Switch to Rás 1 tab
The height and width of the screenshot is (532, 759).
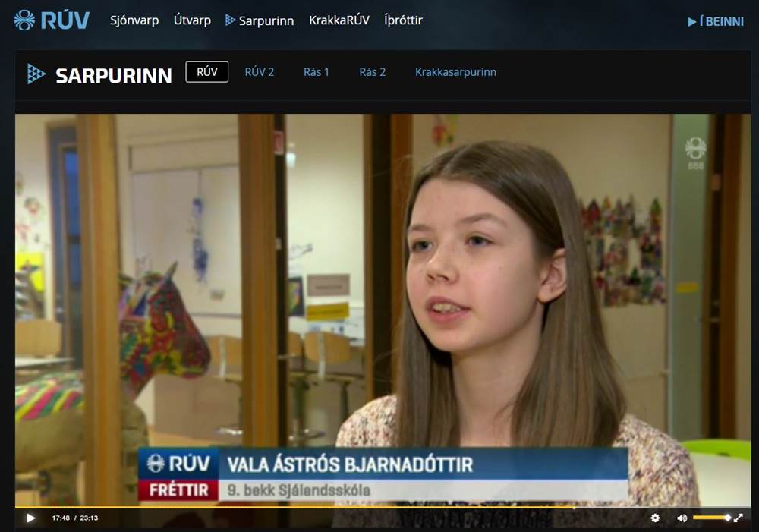(316, 72)
